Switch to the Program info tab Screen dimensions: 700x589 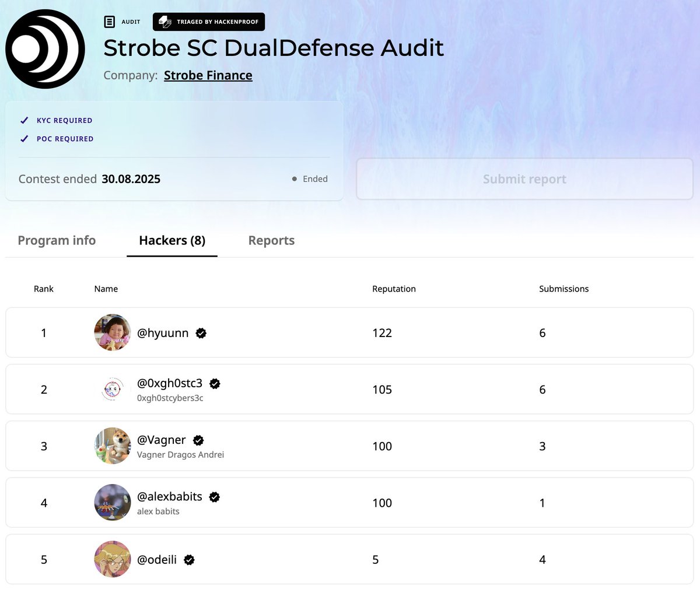(57, 240)
